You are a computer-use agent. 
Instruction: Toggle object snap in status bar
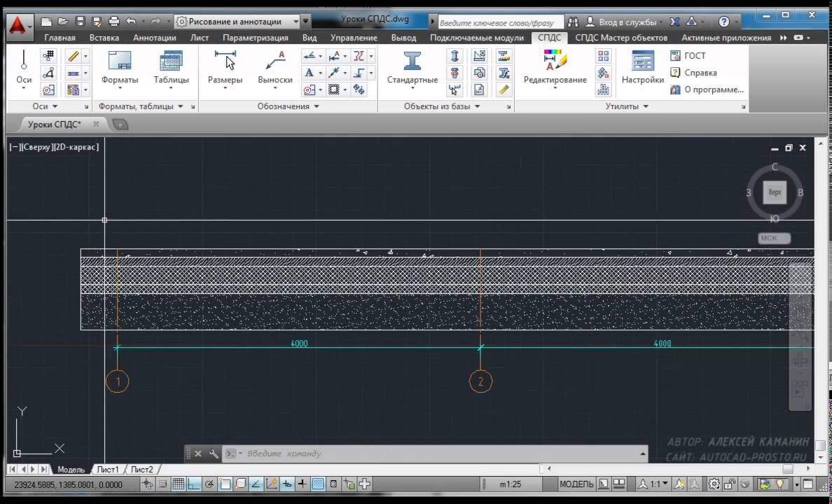pos(225,484)
